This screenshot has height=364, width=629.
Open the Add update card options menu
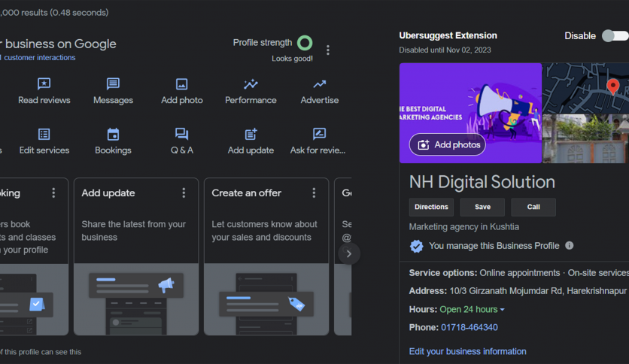(184, 193)
